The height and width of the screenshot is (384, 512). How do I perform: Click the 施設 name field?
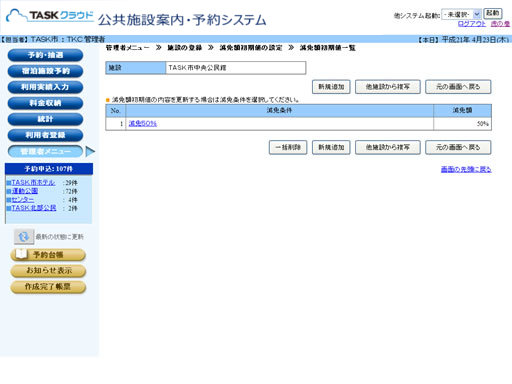pos(236,68)
